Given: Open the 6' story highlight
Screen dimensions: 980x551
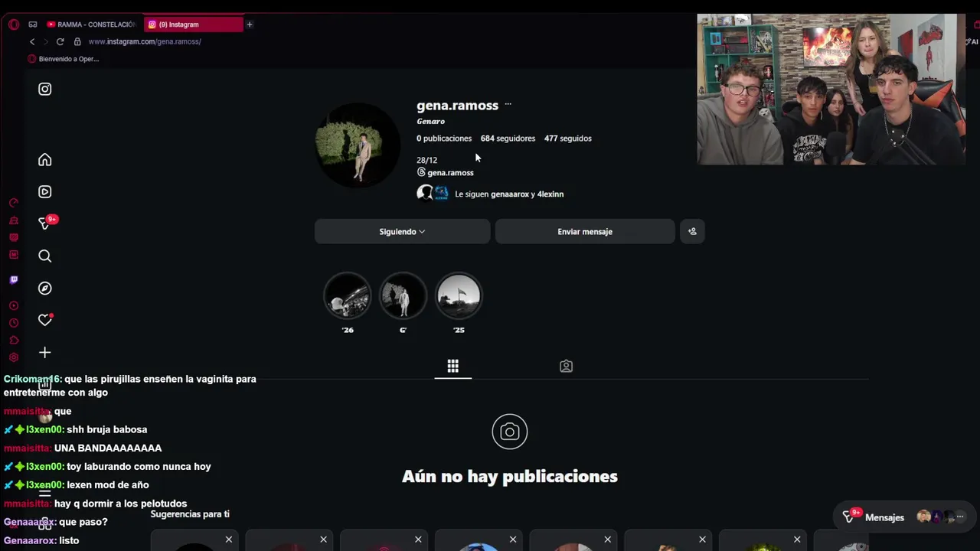Looking at the screenshot, I should (403, 295).
